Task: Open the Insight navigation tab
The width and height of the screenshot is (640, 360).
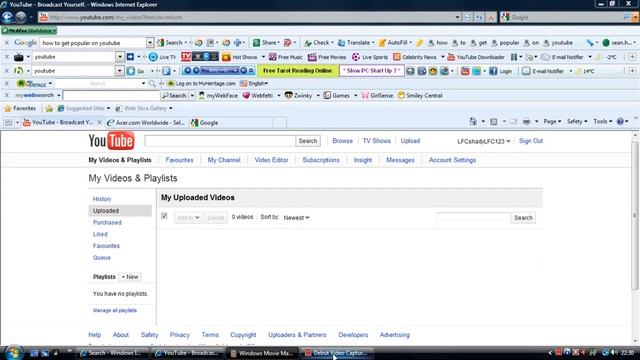Action: pyautogui.click(x=362, y=160)
